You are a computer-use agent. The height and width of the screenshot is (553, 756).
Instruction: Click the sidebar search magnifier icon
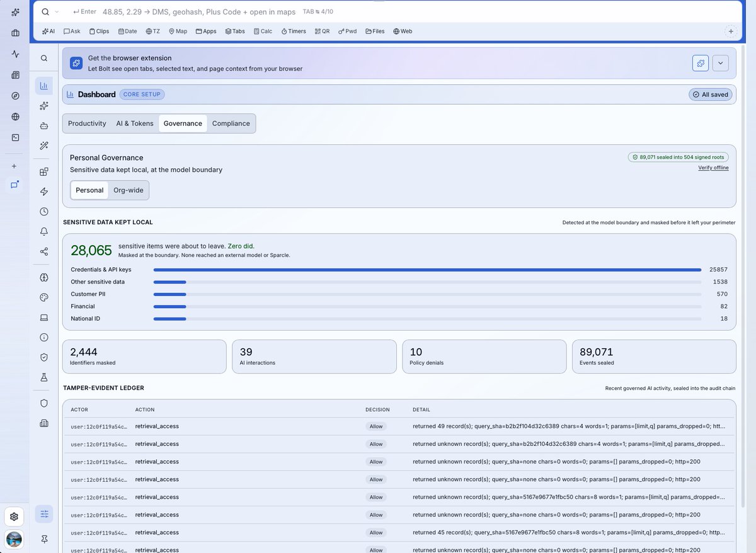(44, 58)
